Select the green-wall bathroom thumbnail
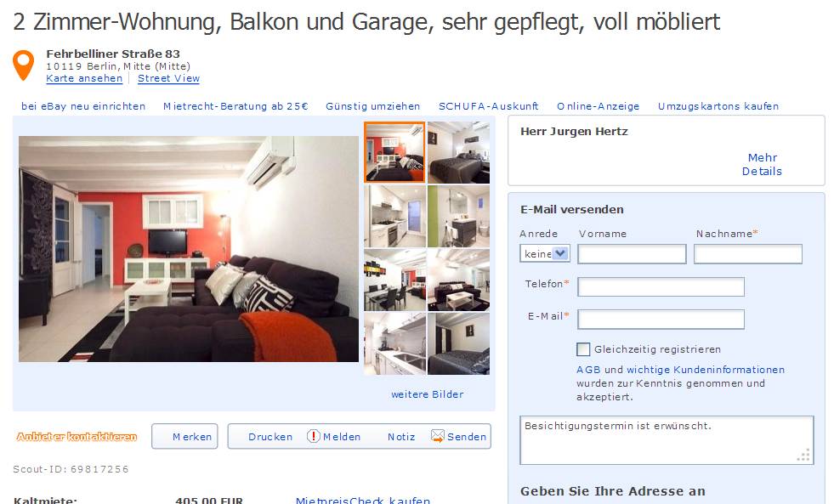Image resolution: width=834 pixels, height=504 pixels. coord(458,217)
